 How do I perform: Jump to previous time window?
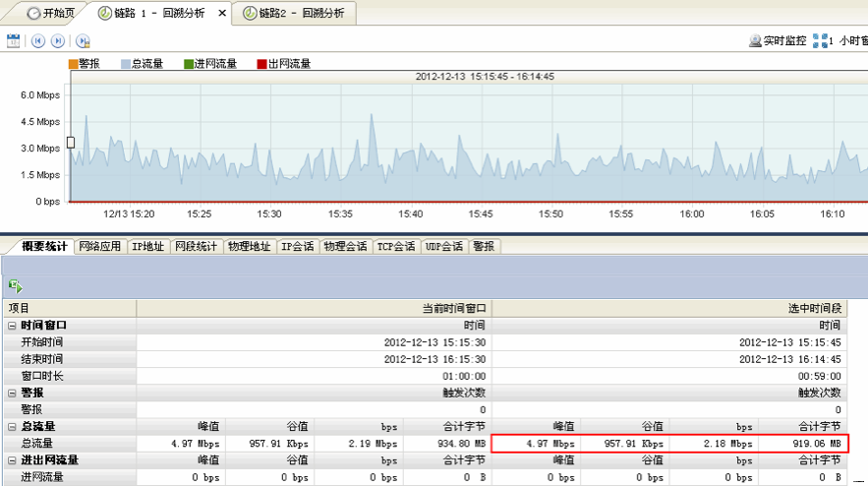38,41
